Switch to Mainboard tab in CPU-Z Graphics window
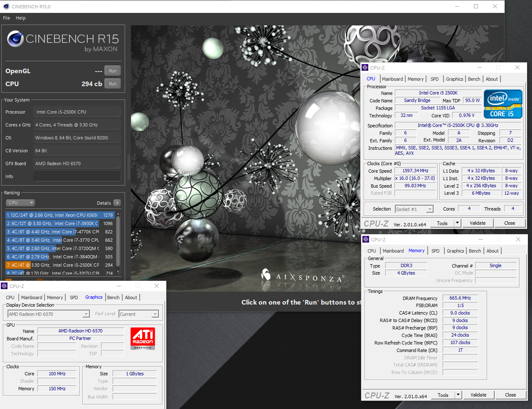 pos(32,297)
